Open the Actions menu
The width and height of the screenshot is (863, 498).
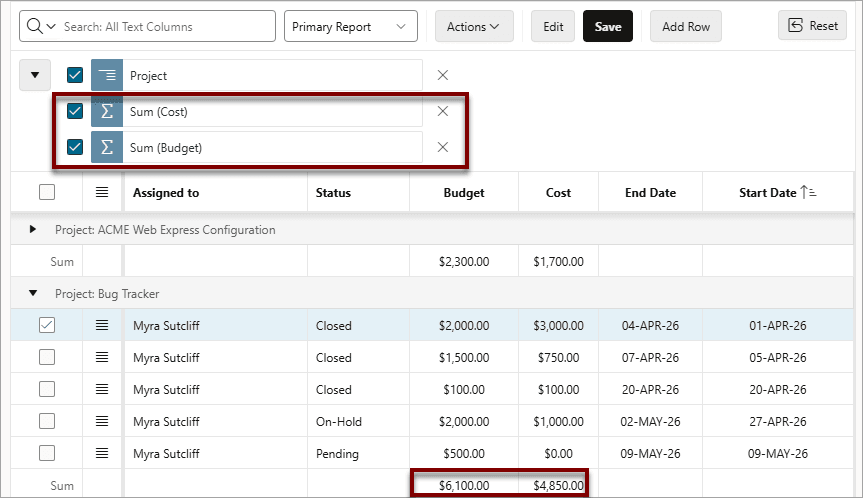[474, 26]
